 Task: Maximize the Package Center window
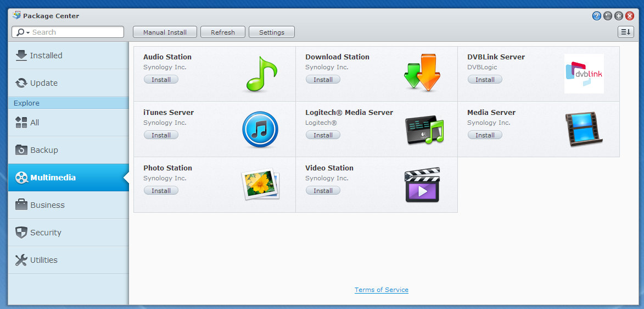pyautogui.click(x=619, y=16)
